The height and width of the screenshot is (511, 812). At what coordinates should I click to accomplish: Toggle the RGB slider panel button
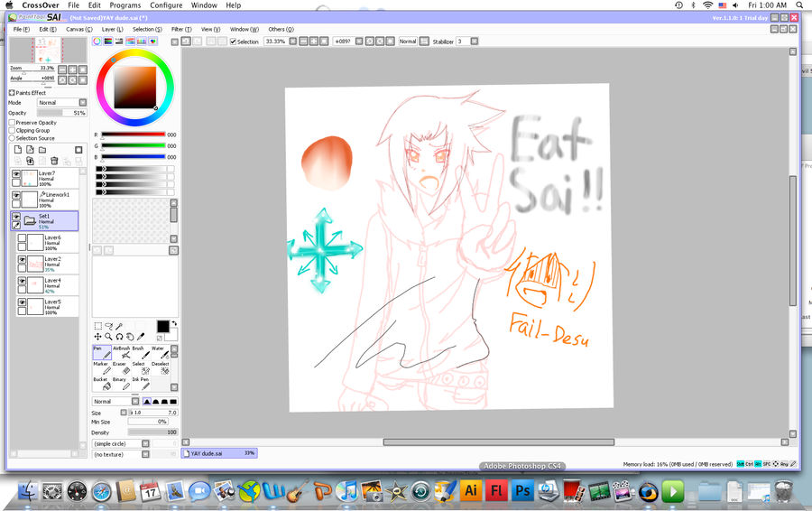tap(108, 42)
